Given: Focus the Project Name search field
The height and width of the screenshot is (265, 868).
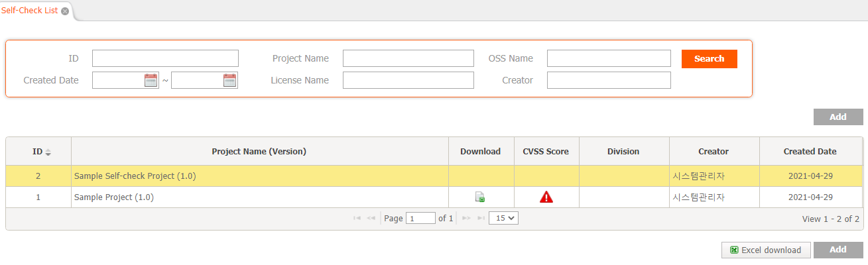Looking at the screenshot, I should click(x=408, y=58).
